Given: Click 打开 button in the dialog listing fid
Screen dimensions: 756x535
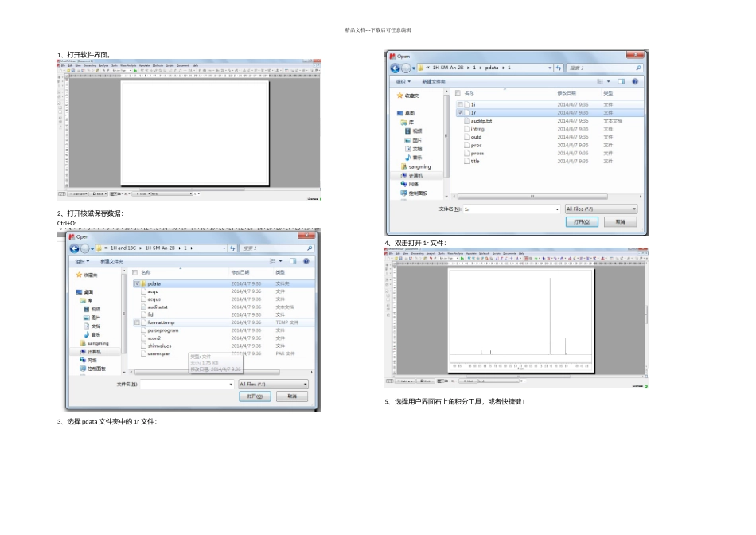Looking at the screenshot, I should 255,396.
